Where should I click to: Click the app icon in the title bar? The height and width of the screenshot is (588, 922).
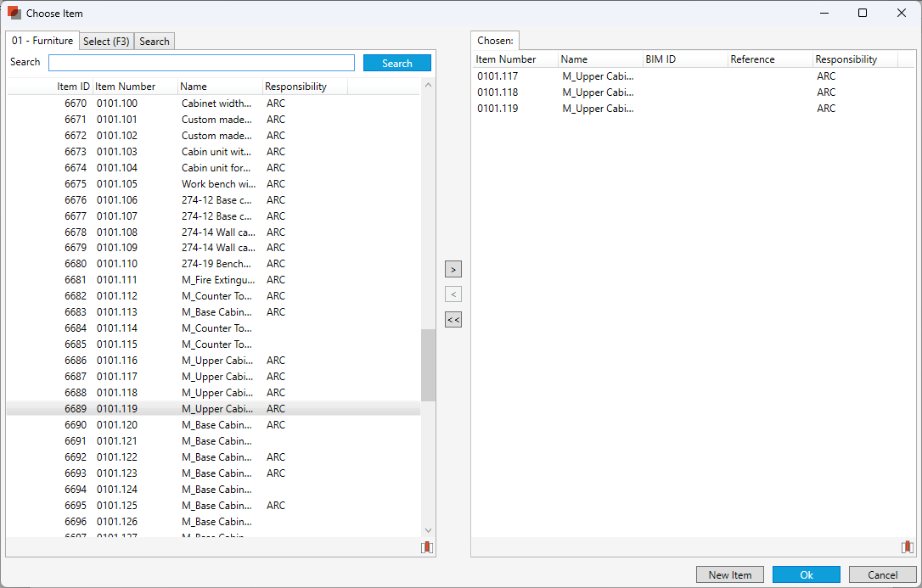coord(14,13)
